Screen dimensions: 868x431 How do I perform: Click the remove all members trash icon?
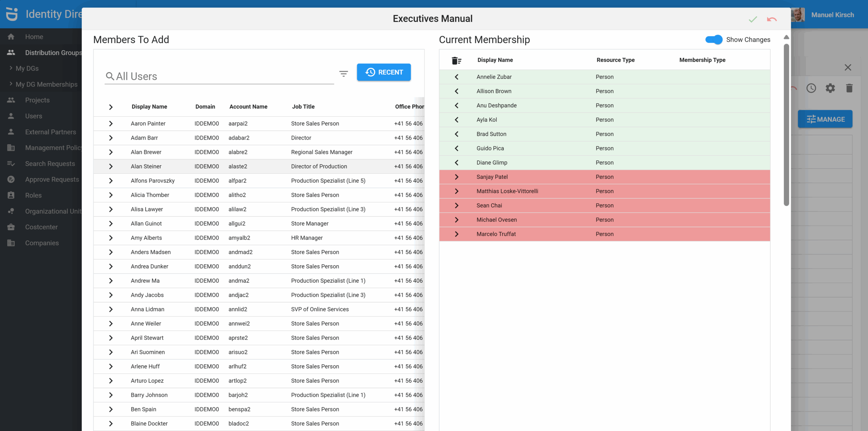456,60
